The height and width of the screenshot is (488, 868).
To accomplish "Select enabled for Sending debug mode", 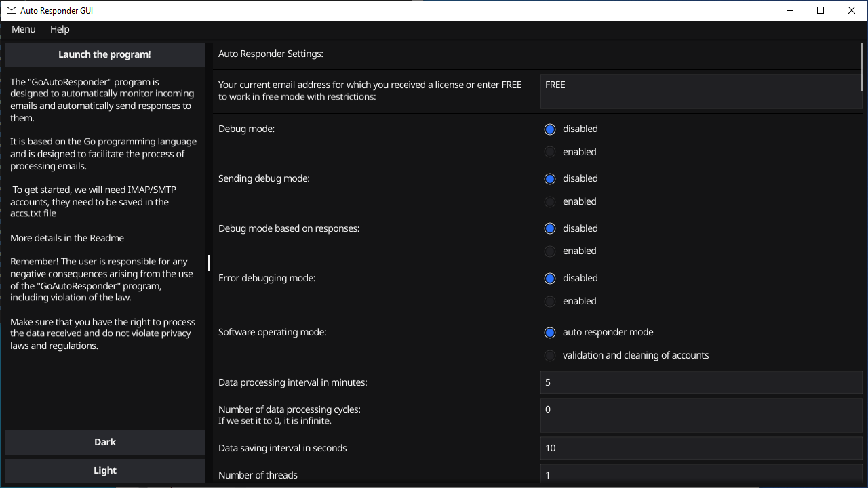I will [570, 201].
